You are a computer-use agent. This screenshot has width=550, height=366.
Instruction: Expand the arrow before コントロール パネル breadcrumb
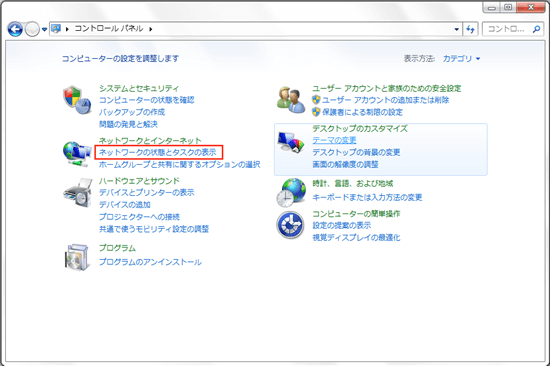tap(67, 29)
